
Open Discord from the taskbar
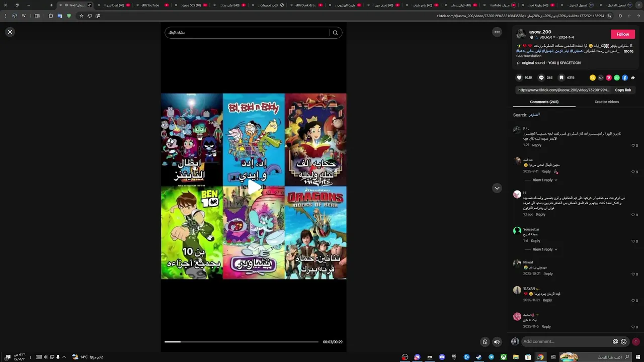pyautogui.click(x=442, y=357)
